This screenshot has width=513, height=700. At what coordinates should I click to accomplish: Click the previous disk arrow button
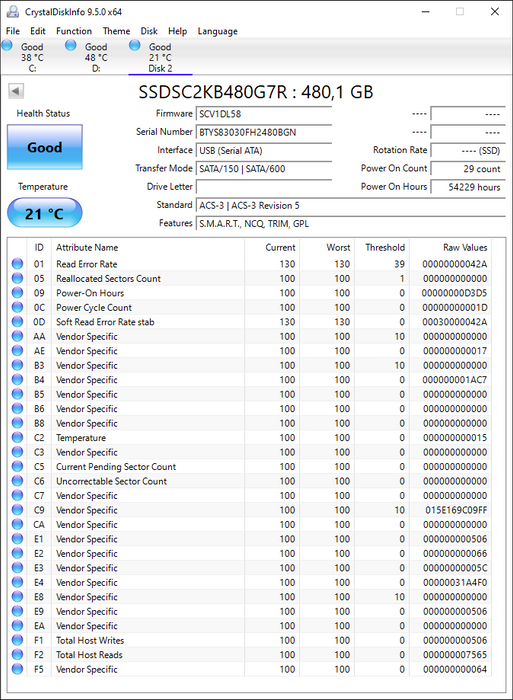(x=16, y=91)
